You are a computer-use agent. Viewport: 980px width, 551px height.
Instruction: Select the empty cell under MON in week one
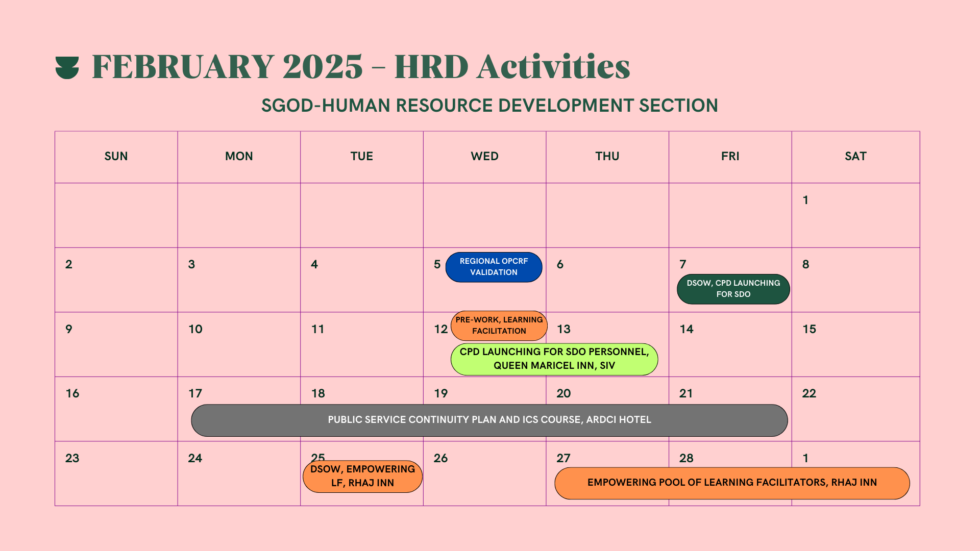(x=239, y=214)
